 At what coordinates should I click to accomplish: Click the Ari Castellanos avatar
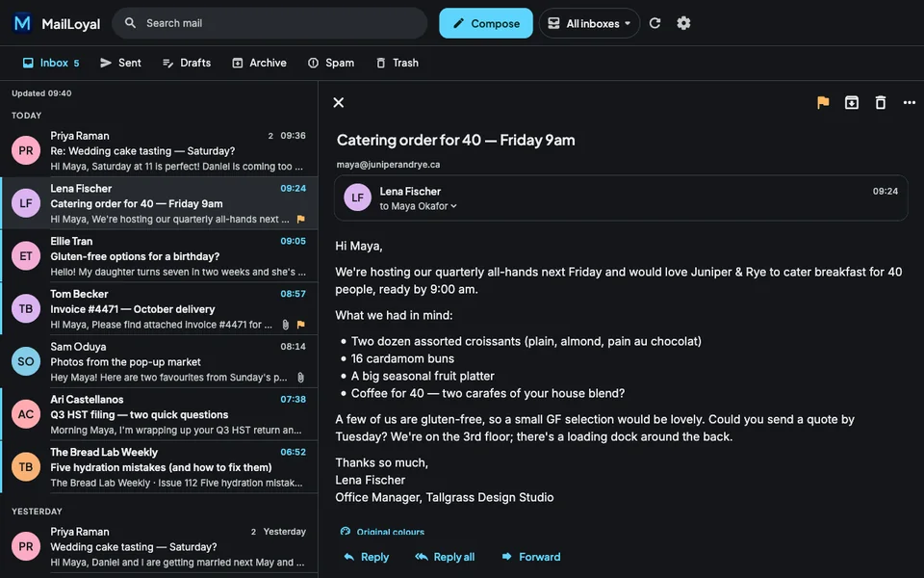tap(26, 414)
